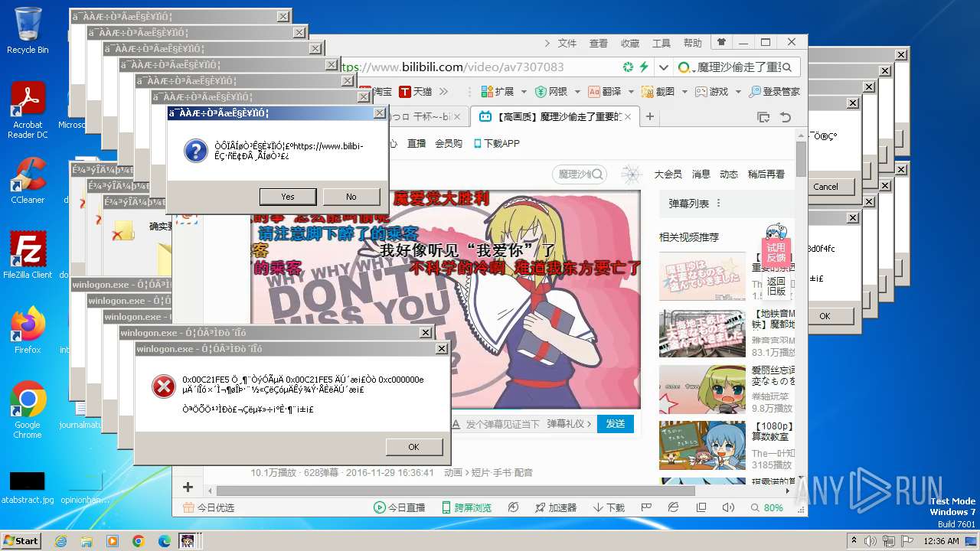Image resolution: width=980 pixels, height=551 pixels.
Task: Click the 扩展 extensions icon
Action: pos(486,92)
